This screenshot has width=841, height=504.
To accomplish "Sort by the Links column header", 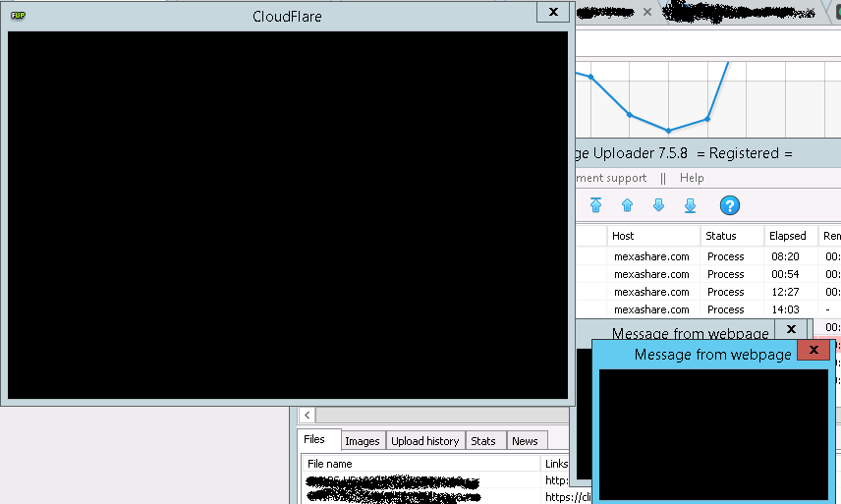I will tap(556, 464).
